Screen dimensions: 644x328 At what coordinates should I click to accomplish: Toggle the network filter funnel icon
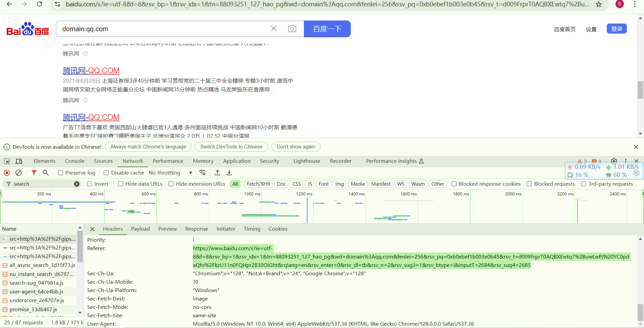[34, 173]
